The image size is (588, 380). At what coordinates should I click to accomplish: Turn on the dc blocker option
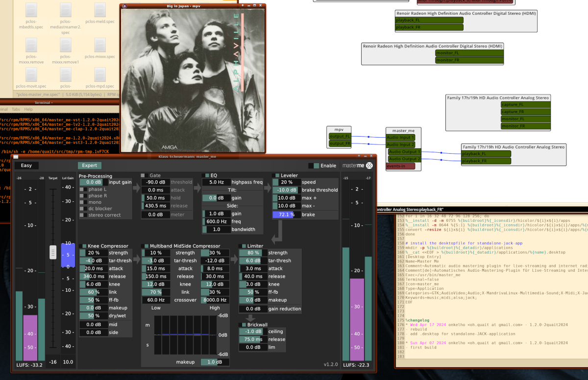[82, 209]
